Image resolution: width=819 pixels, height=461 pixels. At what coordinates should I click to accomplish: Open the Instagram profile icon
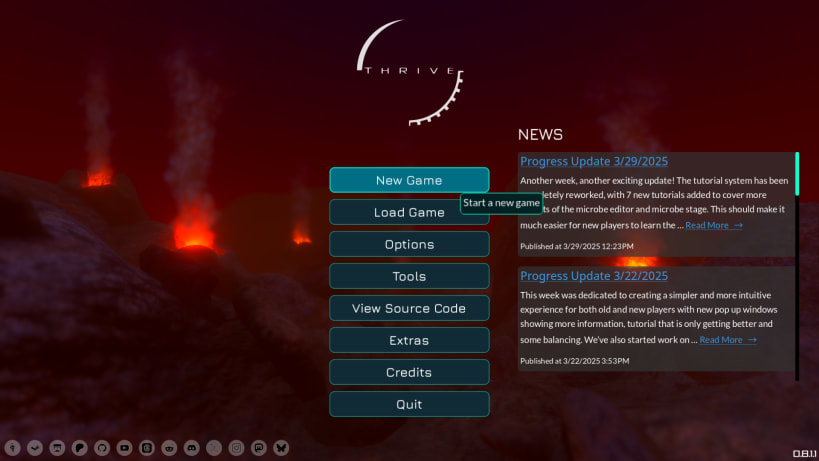pos(236,448)
